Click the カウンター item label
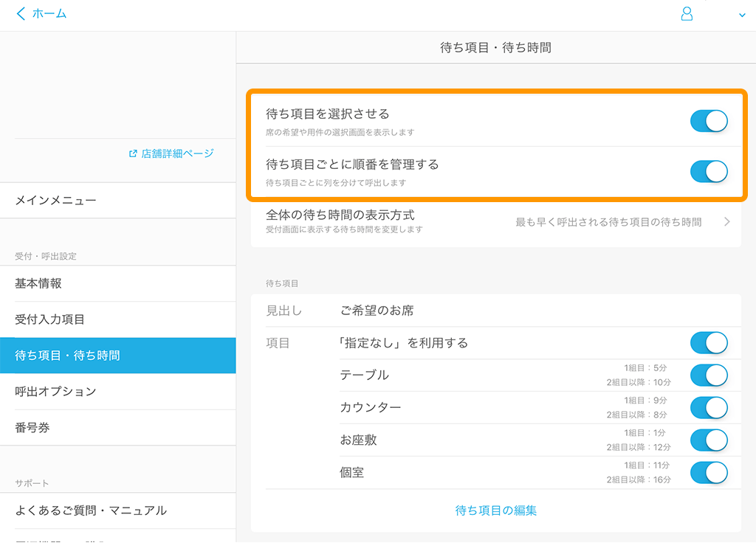 tap(371, 407)
